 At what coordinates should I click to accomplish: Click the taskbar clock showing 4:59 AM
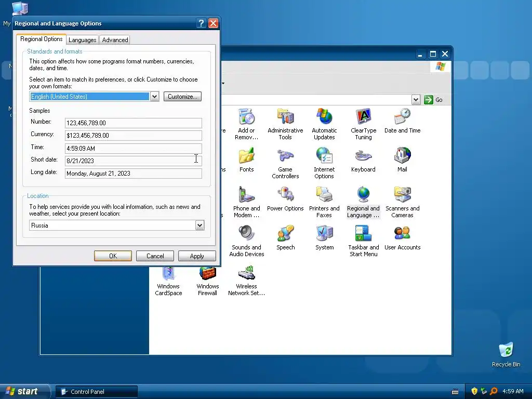[x=513, y=391]
